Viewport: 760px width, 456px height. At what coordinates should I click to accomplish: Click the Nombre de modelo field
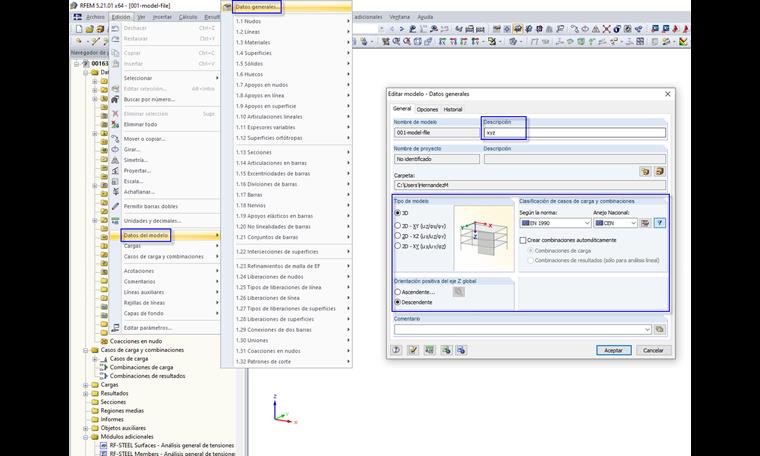437,132
